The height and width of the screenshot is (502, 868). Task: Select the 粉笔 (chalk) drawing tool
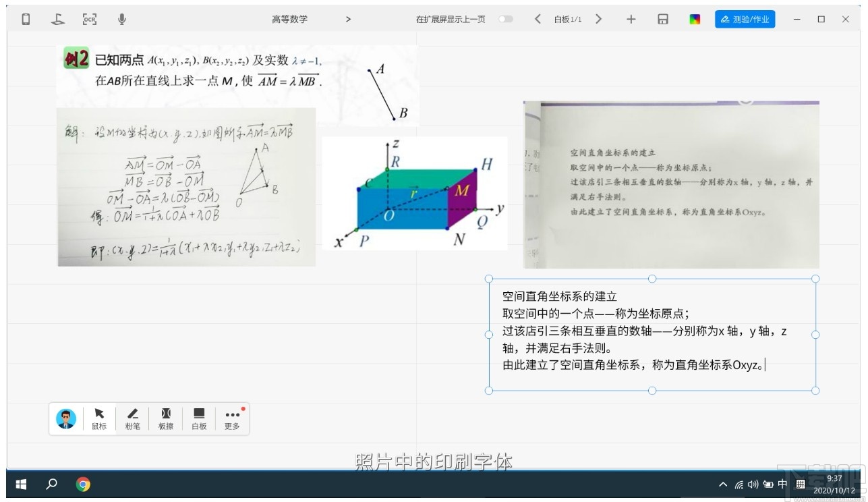click(x=133, y=418)
